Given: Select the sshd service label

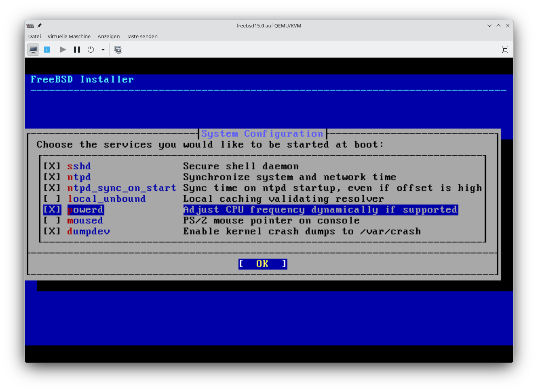Looking at the screenshot, I should coord(79,166).
